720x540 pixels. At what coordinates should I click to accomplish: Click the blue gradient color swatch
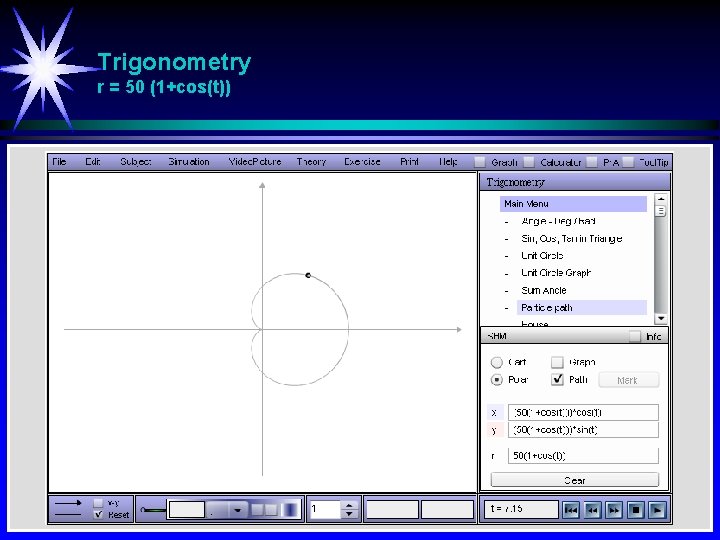[x=291, y=510]
